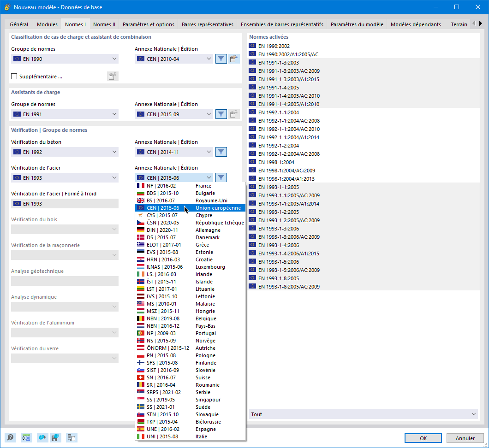Open the EN 1992 Vérification du béton dropdown
The width and height of the screenshot is (489, 448).
coord(65,152)
